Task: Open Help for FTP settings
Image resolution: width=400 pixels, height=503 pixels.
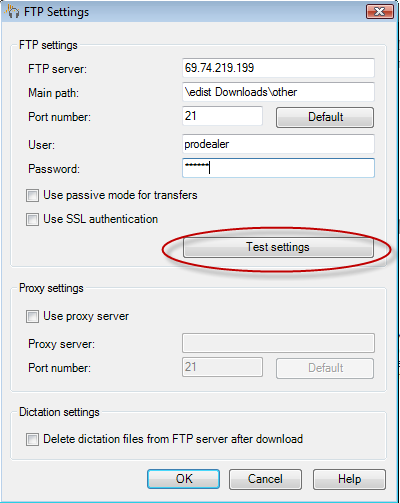Action: (x=349, y=479)
